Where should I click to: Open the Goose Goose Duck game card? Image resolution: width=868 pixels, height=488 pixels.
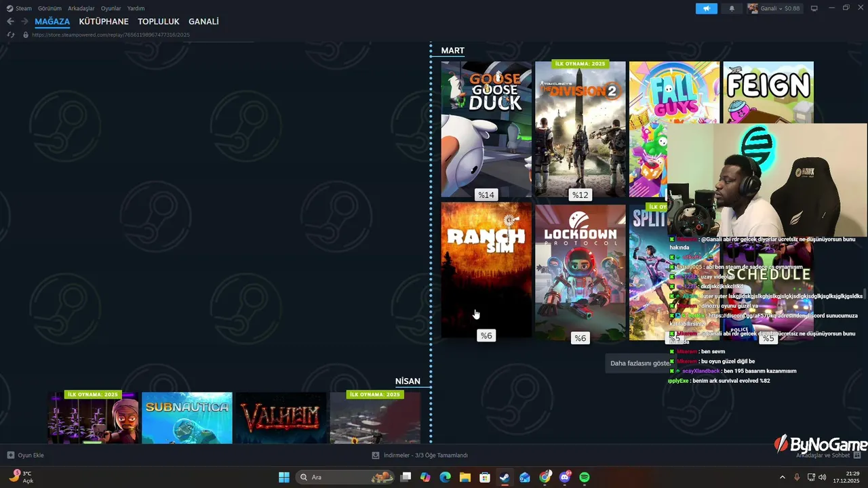pos(486,129)
